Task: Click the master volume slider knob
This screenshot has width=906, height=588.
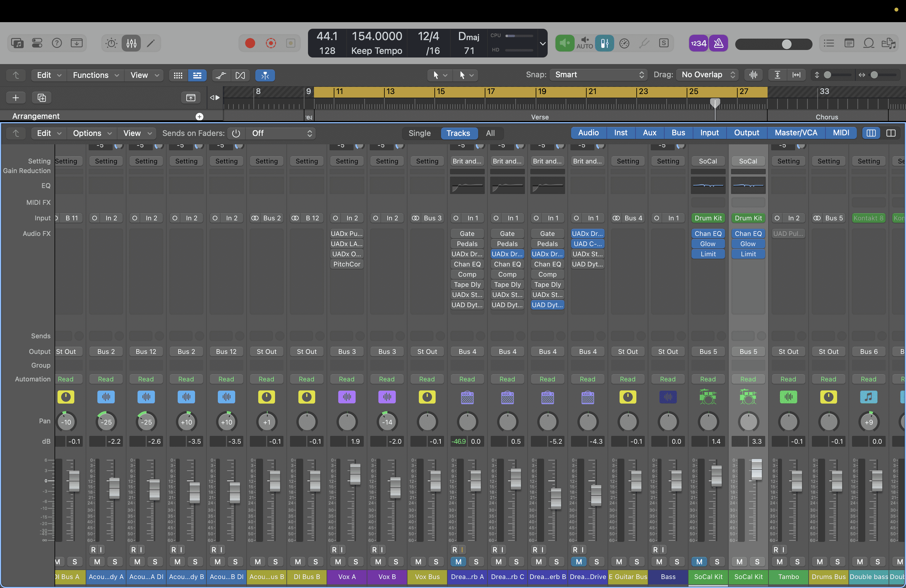Action: [786, 44]
